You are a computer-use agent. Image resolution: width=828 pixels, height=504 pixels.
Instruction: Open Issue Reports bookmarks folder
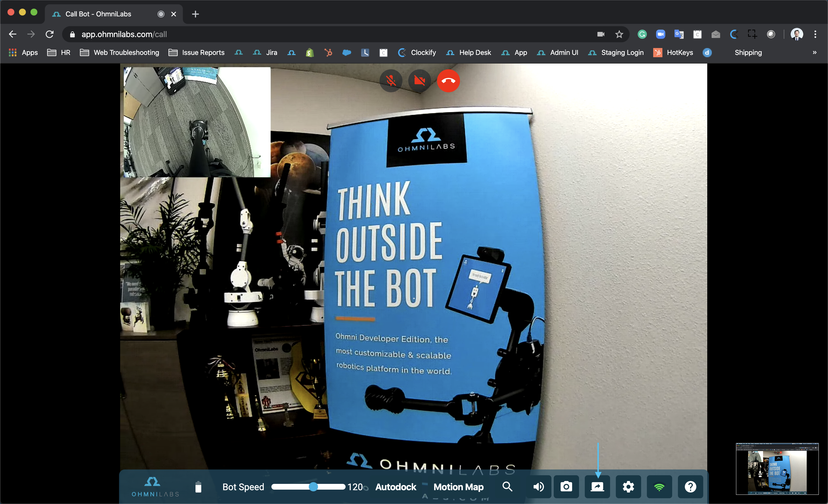point(197,53)
